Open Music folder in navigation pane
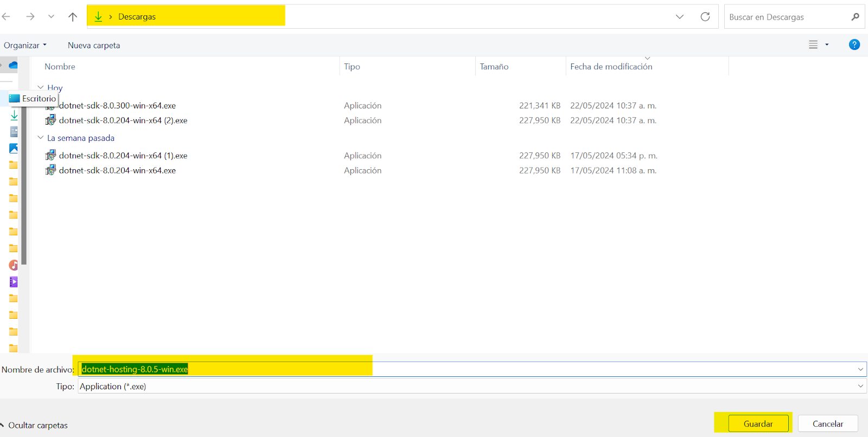868x437 pixels. coord(14,265)
